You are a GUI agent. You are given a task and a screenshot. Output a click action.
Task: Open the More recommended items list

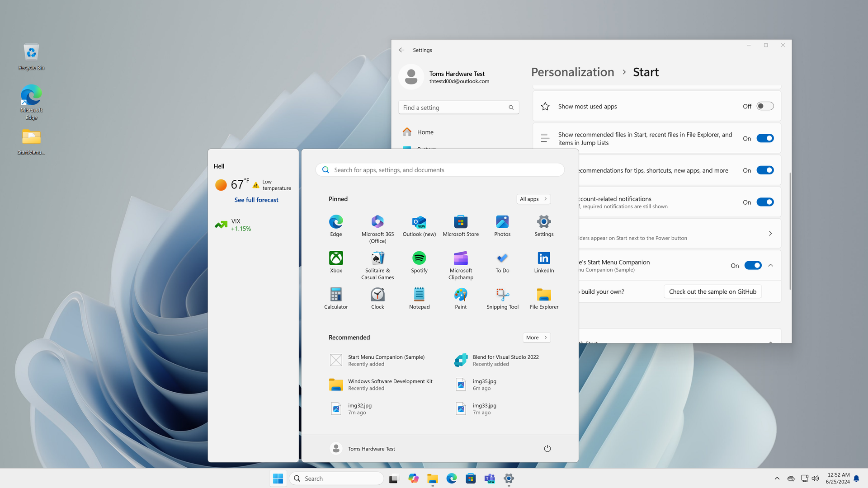(x=536, y=337)
